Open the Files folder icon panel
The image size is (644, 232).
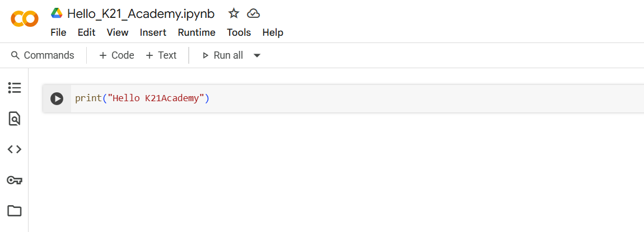pyautogui.click(x=15, y=211)
